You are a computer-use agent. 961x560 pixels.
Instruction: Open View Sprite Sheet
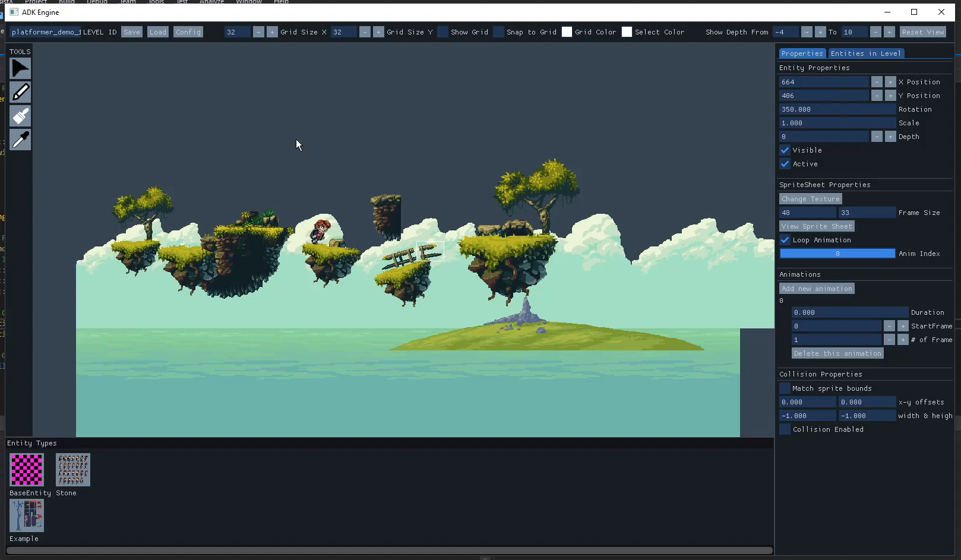pos(817,226)
